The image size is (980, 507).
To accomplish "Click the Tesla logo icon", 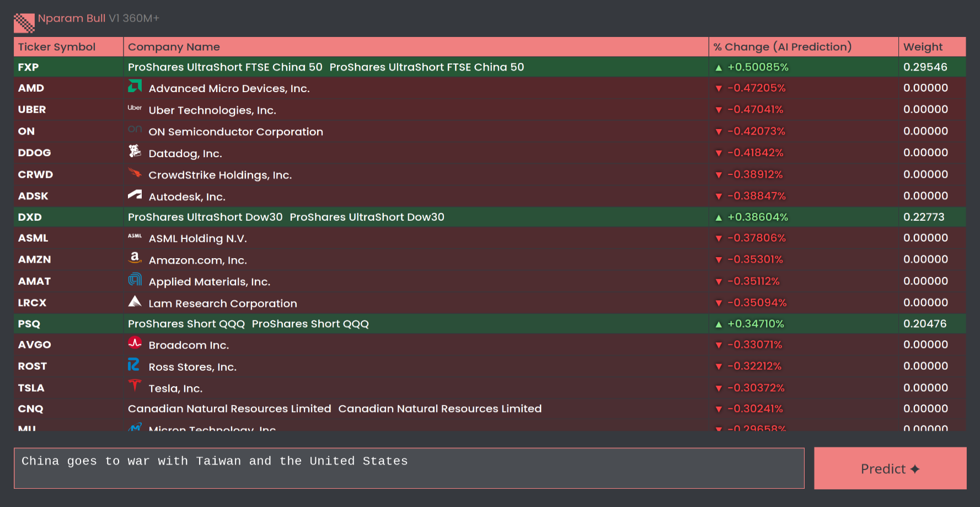I will [135, 386].
